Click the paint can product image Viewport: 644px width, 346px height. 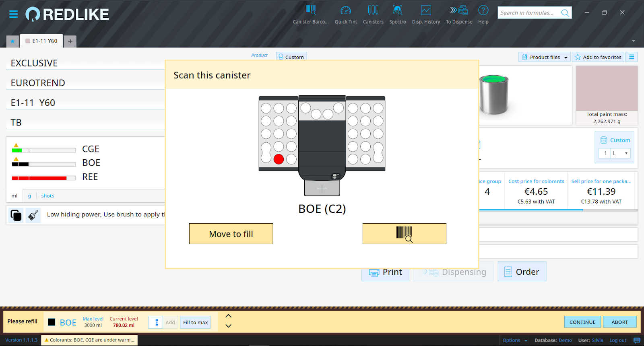click(x=494, y=95)
